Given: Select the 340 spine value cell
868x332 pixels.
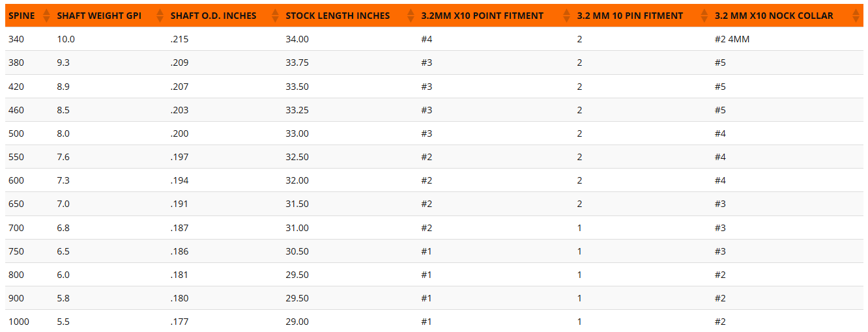Looking at the screenshot, I should pyautogui.click(x=16, y=39).
